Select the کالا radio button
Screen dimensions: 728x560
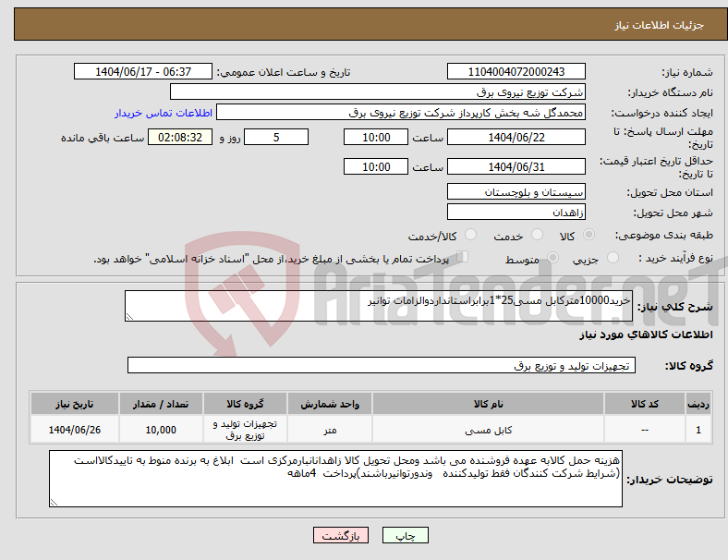tap(588, 235)
